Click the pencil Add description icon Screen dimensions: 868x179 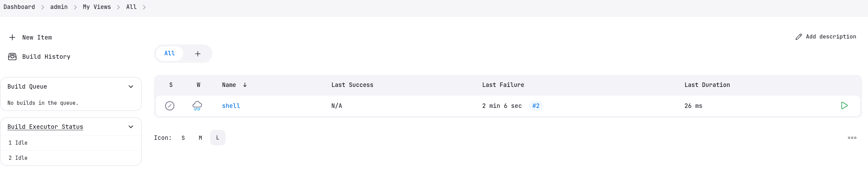[x=799, y=37]
